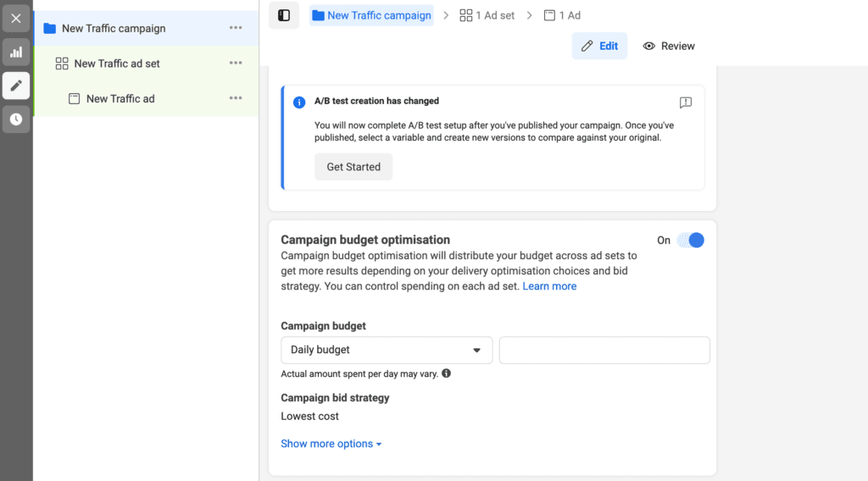Screen dimensions: 868x481
Task: Click the campaign budget amount field
Action: tap(604, 350)
